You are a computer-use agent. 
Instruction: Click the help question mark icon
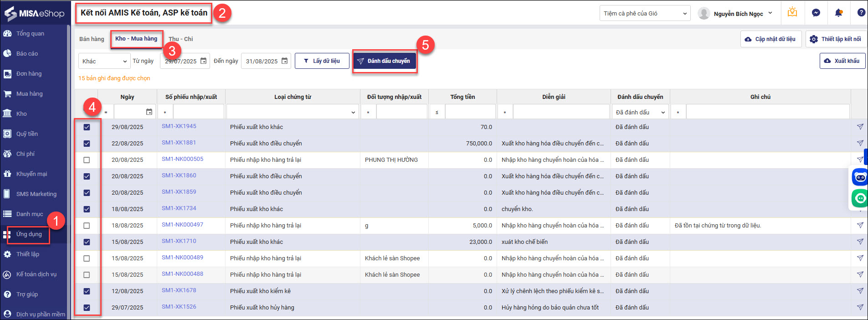click(861, 13)
